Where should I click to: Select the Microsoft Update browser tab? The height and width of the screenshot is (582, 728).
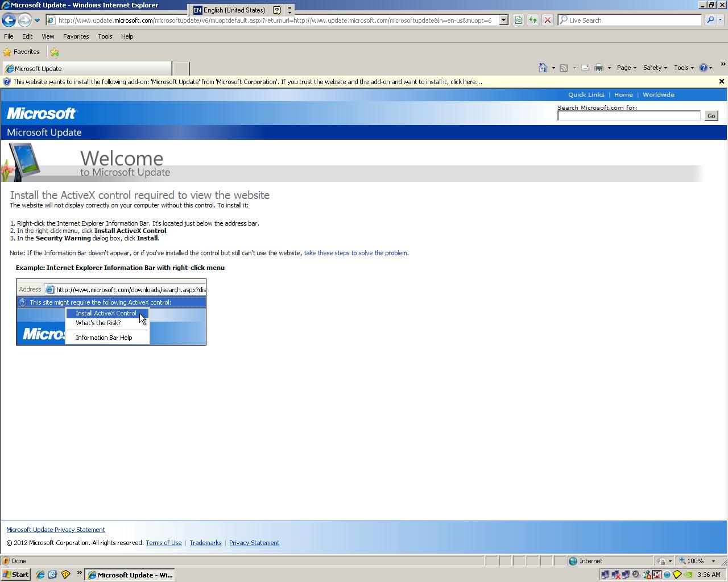pos(87,69)
